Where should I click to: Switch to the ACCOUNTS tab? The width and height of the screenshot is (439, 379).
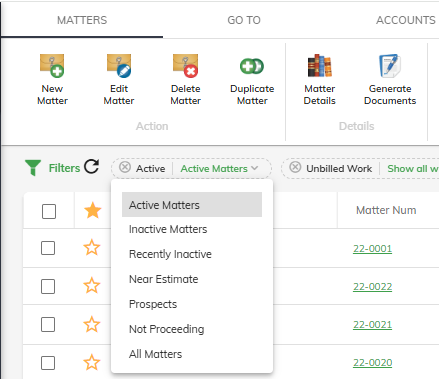tap(406, 20)
